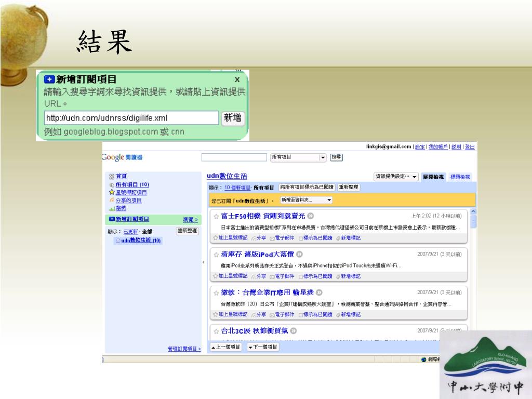Click the arrow icon after 富士F50相機 title
This screenshot has width=532, height=399.
click(x=311, y=216)
